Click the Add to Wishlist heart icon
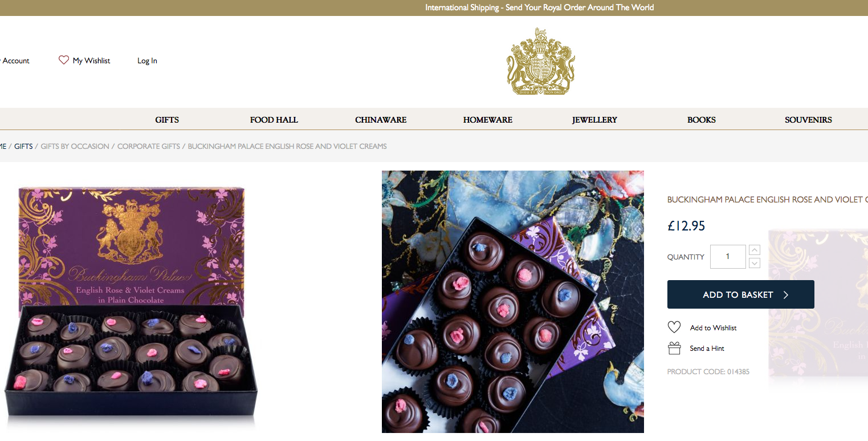Image resolution: width=868 pixels, height=441 pixels. 674,327
